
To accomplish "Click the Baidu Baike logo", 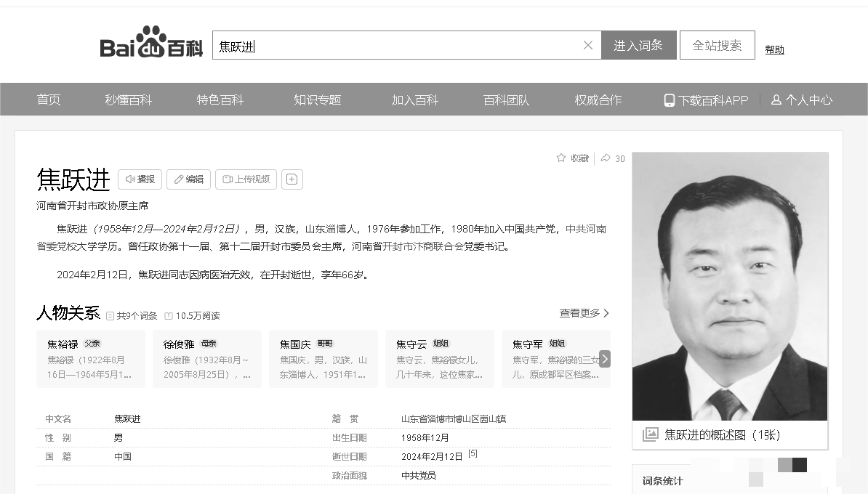I will pyautogui.click(x=151, y=43).
